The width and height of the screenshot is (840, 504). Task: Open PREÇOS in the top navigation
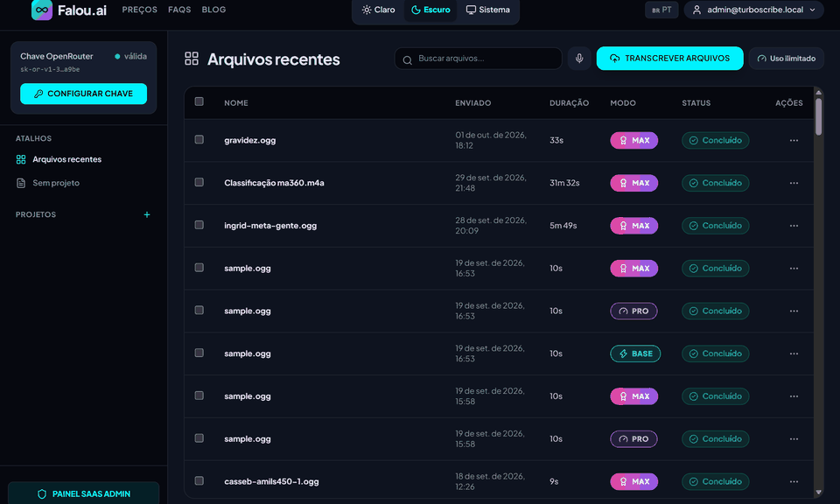point(140,10)
